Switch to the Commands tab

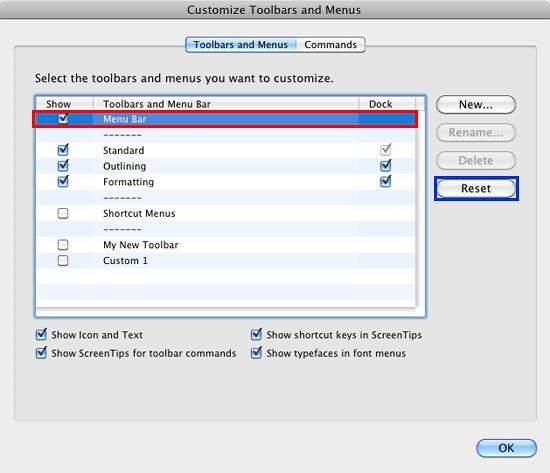[330, 45]
